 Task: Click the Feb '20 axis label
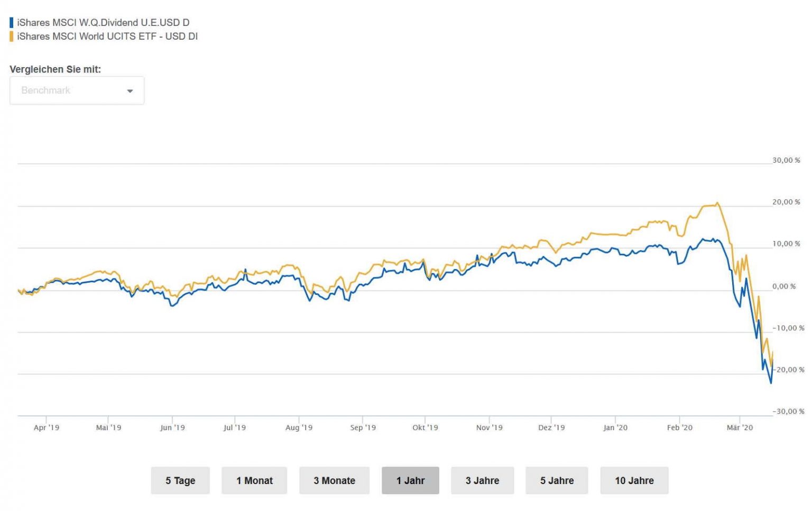(679, 428)
